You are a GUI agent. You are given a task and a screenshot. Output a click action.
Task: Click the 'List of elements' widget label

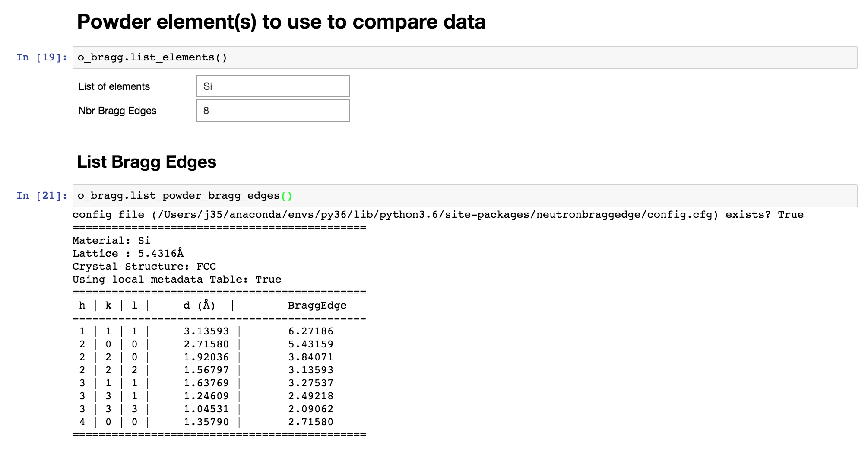[114, 86]
